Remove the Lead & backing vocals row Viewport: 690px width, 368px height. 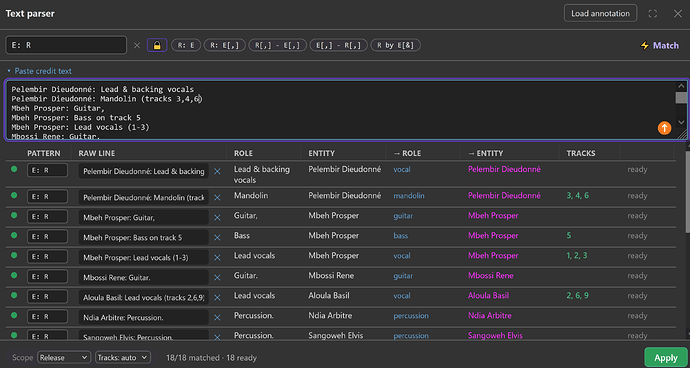click(217, 171)
